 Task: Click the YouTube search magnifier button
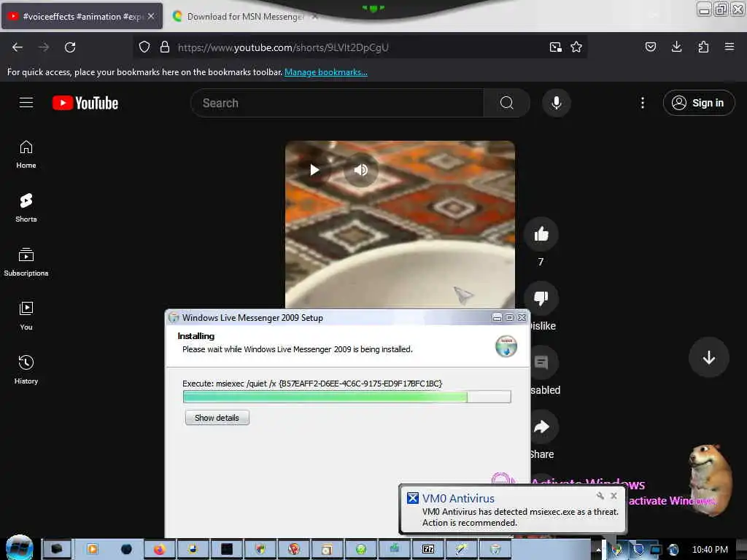point(507,103)
